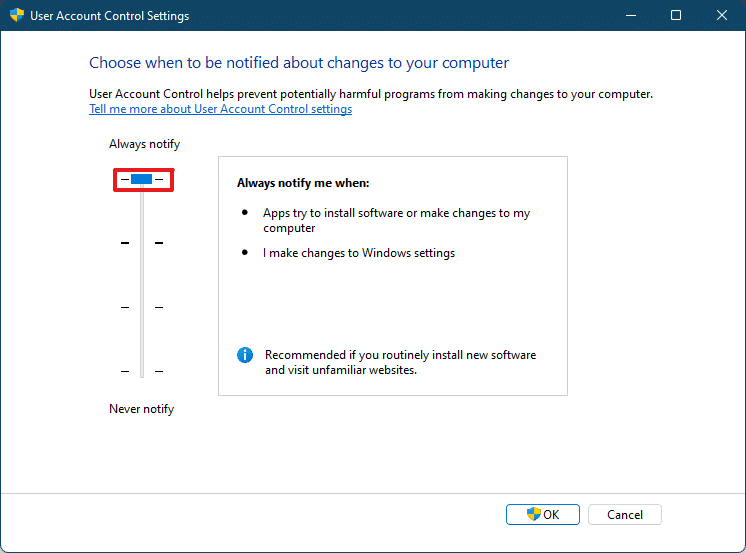
Task: Open Tell me more about User Account Control settings
Action: pos(221,109)
